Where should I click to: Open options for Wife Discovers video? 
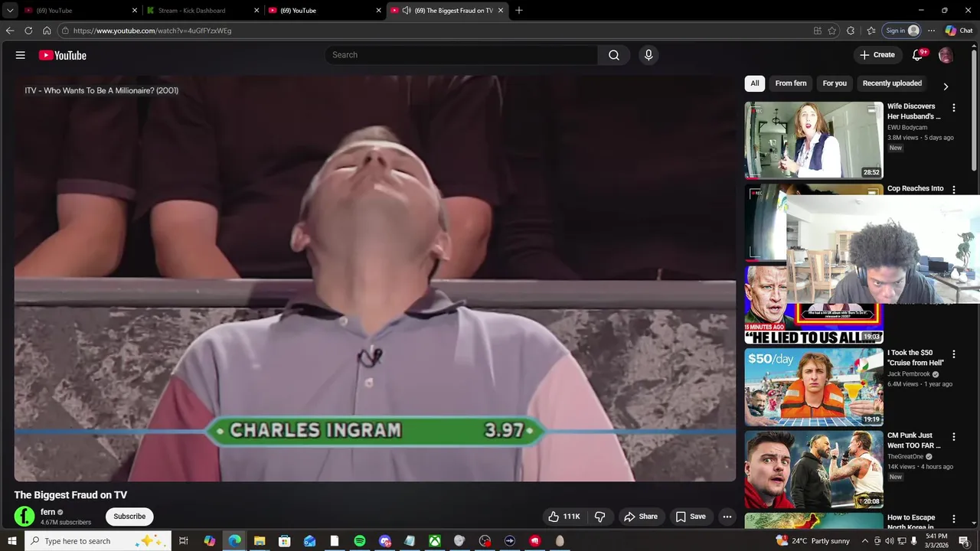click(954, 108)
